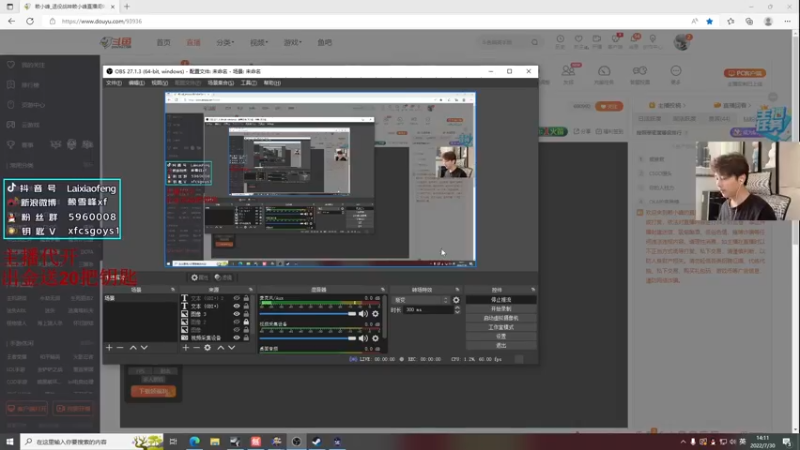The width and height of the screenshot is (800, 450).
Task: Open the 帮助 menu in OBS
Action: (x=272, y=83)
